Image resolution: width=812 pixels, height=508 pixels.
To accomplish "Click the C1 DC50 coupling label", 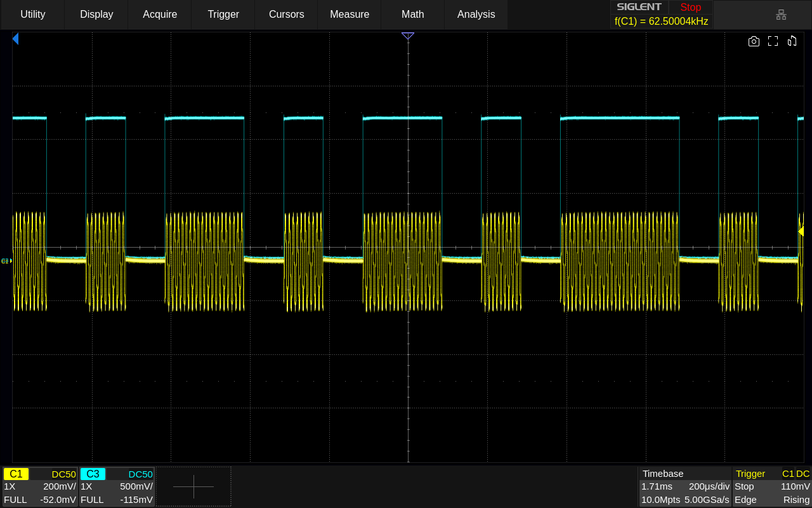I will coord(64,474).
